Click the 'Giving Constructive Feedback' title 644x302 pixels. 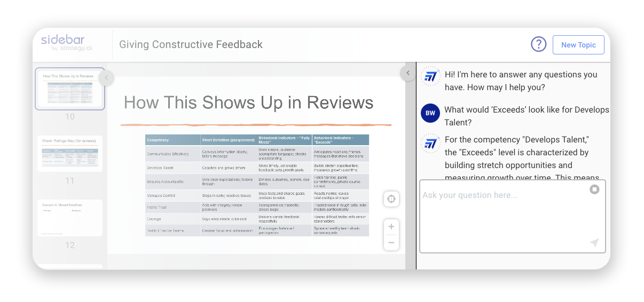pyautogui.click(x=191, y=45)
